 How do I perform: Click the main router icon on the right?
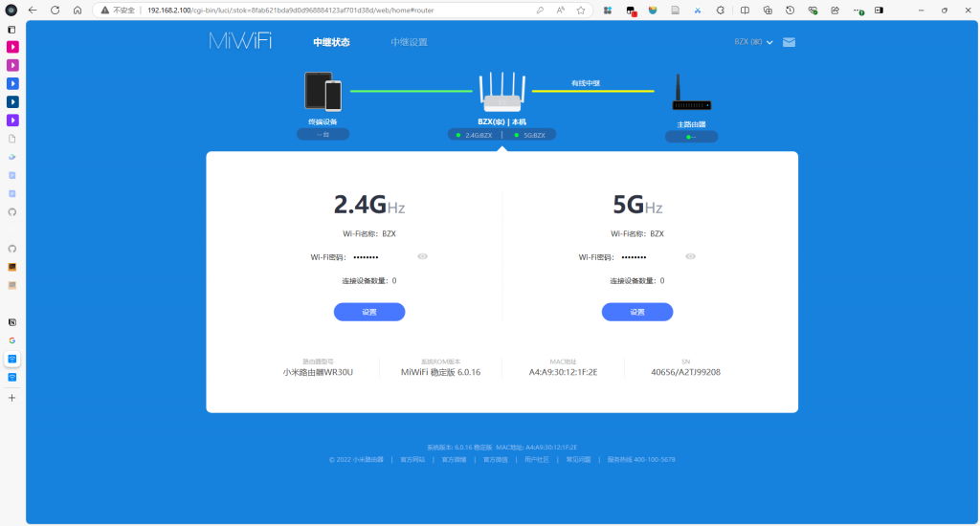[x=691, y=93]
